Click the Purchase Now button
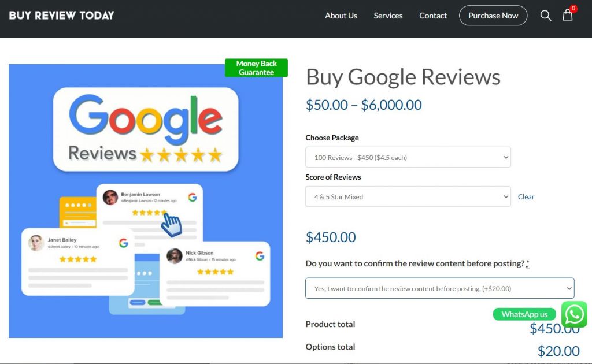Image resolution: width=592 pixels, height=364 pixels. point(493,16)
